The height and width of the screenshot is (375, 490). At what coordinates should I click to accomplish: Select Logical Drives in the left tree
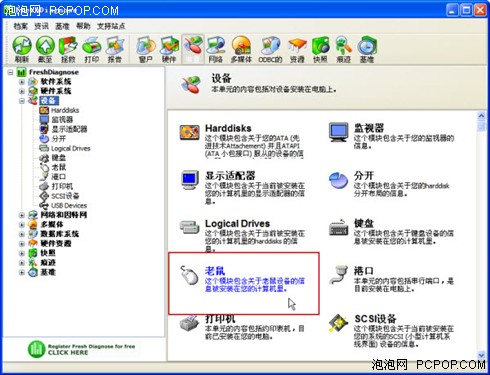(71, 148)
